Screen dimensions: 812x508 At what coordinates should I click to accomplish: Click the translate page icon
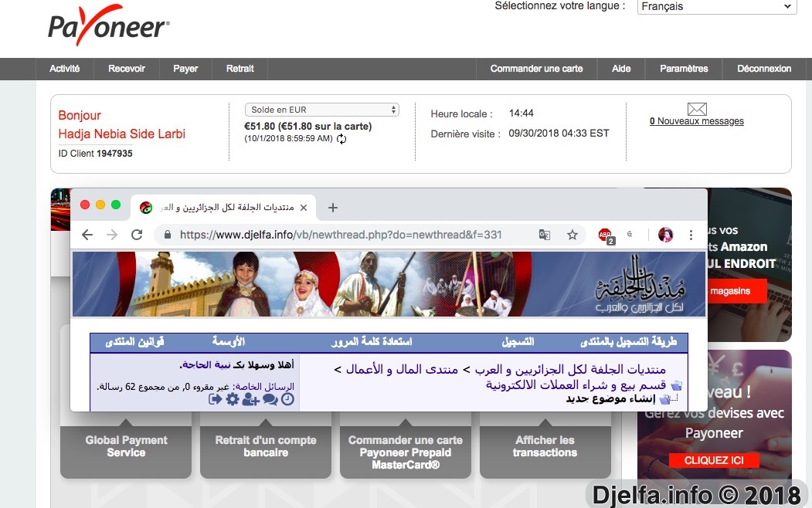544,235
